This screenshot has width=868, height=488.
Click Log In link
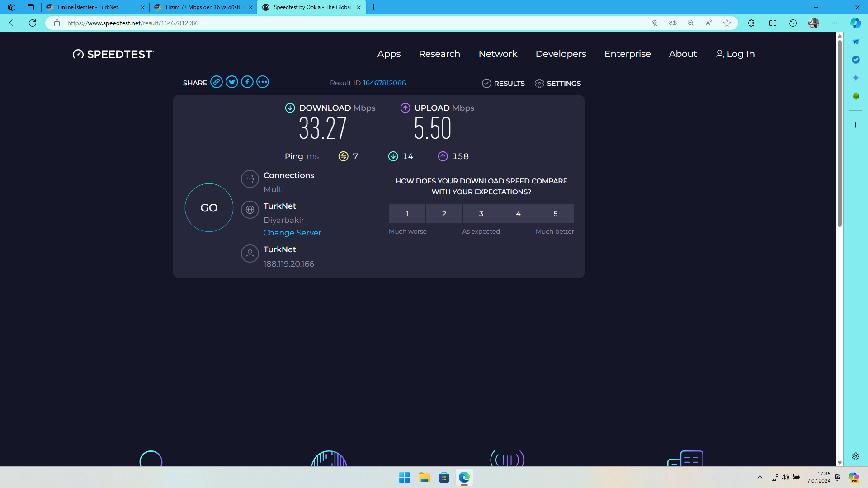tap(735, 54)
